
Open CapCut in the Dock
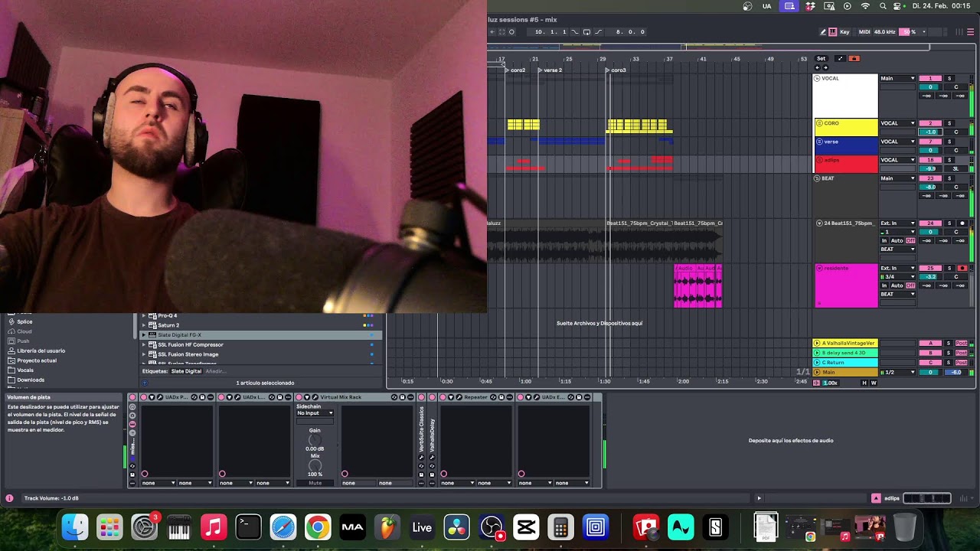point(526,527)
